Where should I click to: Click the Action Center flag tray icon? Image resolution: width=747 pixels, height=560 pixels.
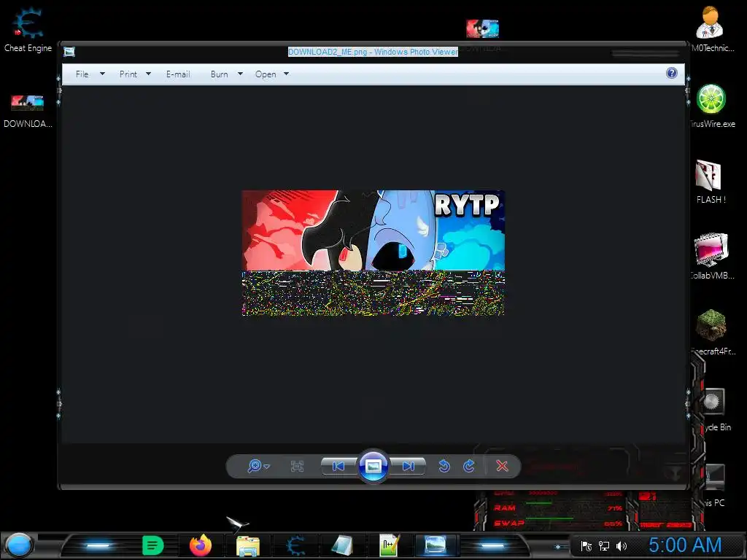tap(587, 546)
